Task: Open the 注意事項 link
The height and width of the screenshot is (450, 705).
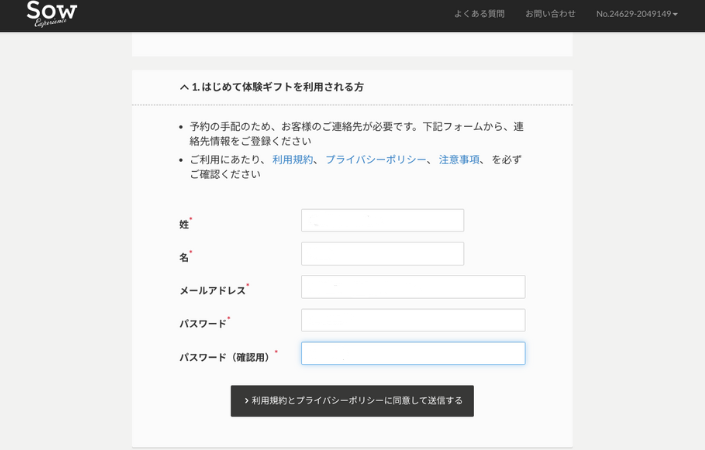Action: tap(459, 160)
